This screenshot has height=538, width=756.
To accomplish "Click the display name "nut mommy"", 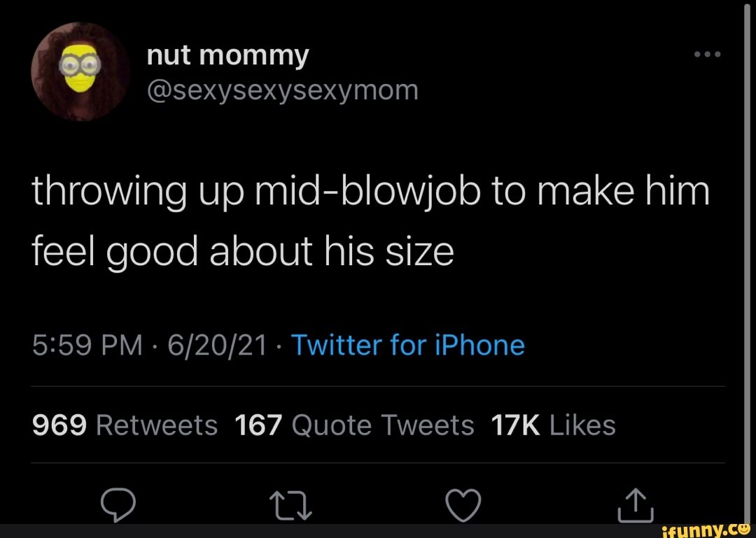I will 227,55.
